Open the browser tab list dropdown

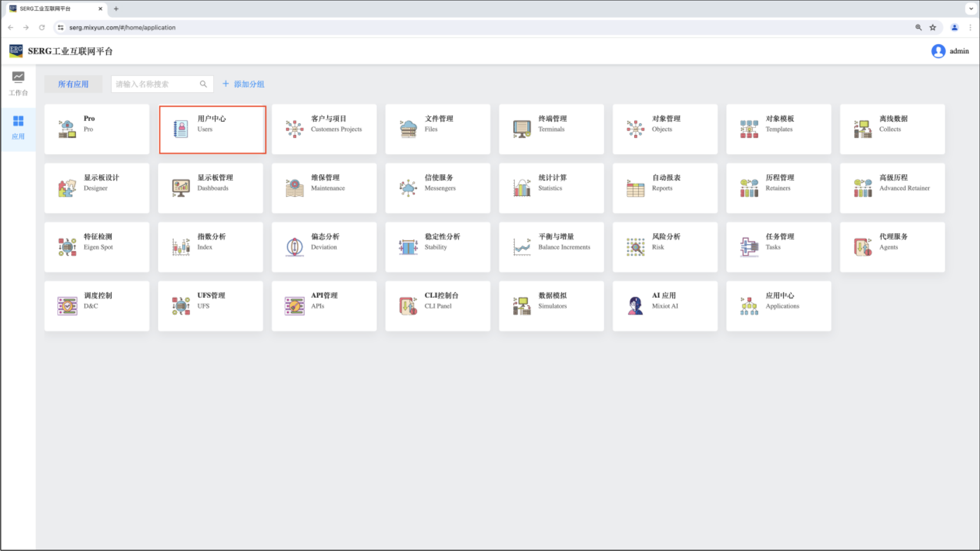(x=971, y=9)
